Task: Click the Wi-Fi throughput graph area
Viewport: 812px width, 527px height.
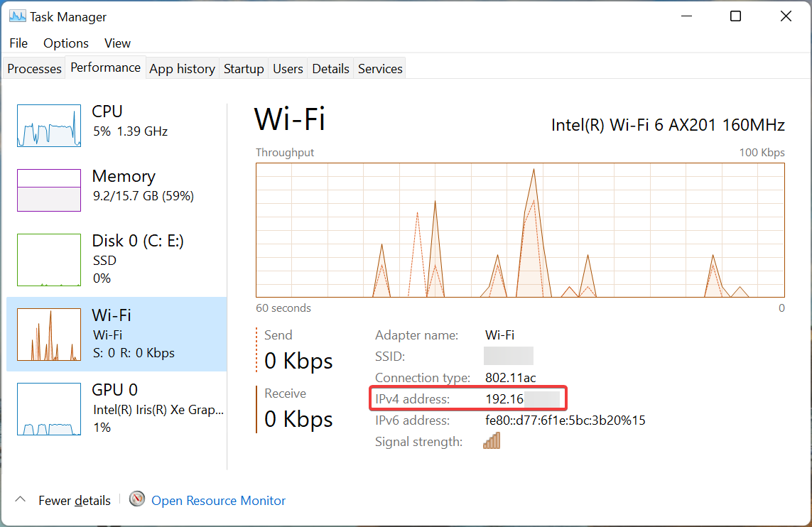Action: 520,229
